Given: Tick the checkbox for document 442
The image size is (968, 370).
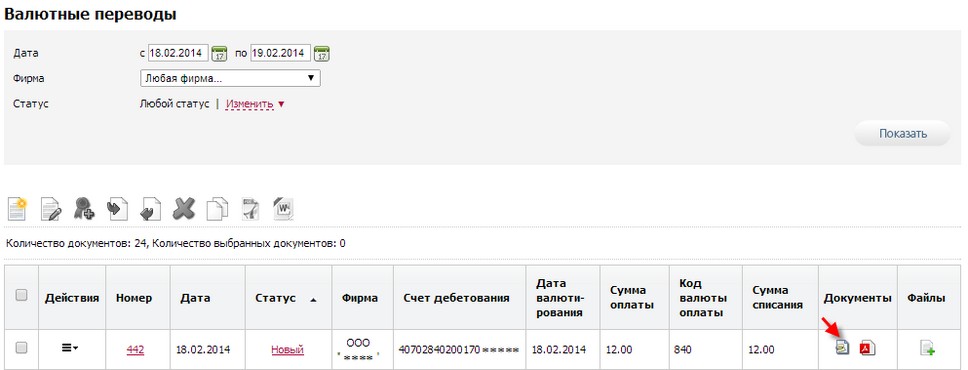Looking at the screenshot, I should 21,348.
